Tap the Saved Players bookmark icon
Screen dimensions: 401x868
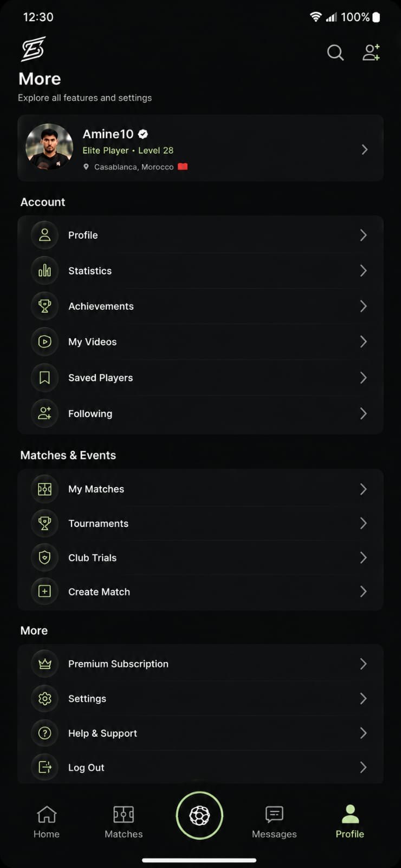click(45, 378)
